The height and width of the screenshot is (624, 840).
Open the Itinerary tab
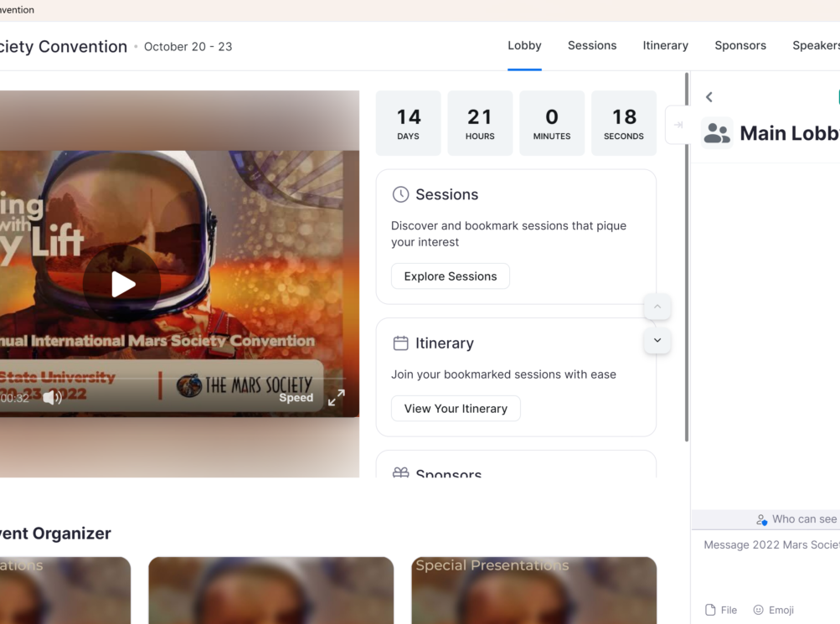[665, 45]
